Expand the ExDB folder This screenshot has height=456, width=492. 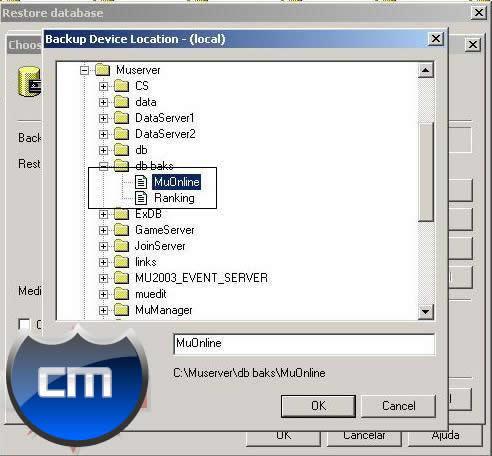click(103, 214)
